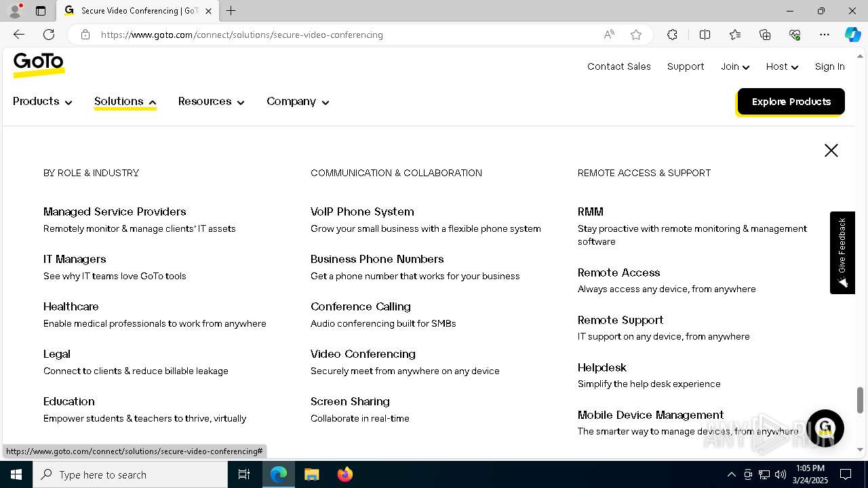Image resolution: width=868 pixels, height=488 pixels.
Task: Open the Helpdesk solution
Action: (x=602, y=367)
